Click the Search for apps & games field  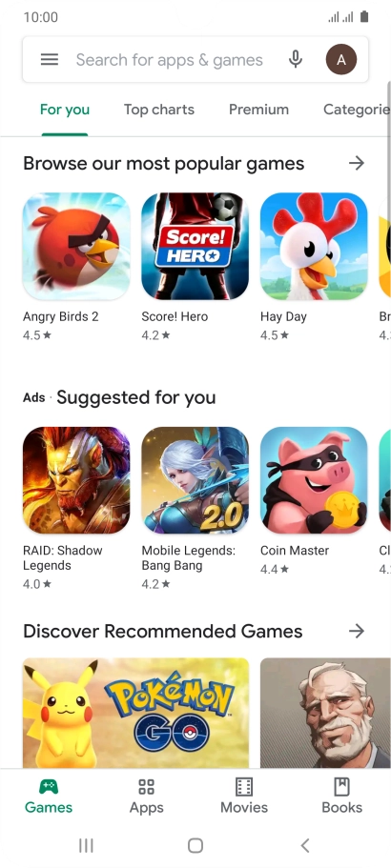click(170, 60)
